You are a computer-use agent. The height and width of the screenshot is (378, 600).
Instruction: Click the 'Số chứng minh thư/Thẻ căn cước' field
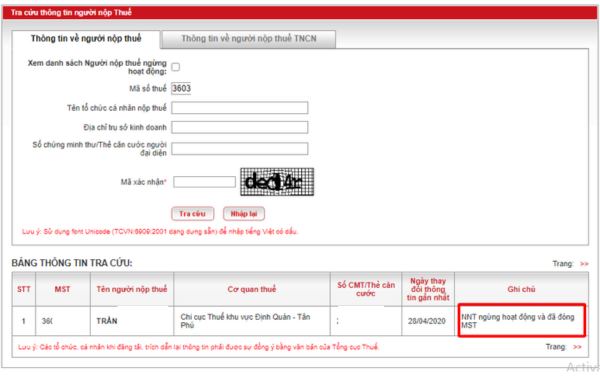click(240, 149)
